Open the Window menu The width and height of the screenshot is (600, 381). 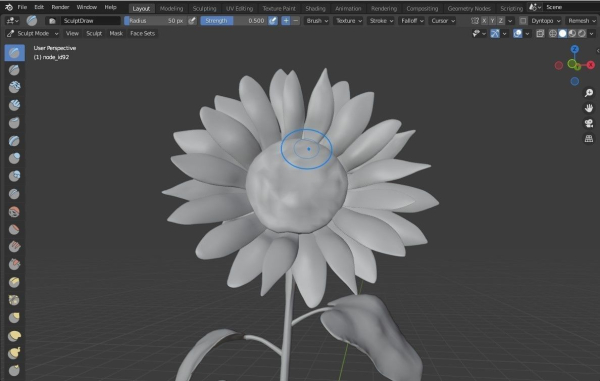coord(87,7)
